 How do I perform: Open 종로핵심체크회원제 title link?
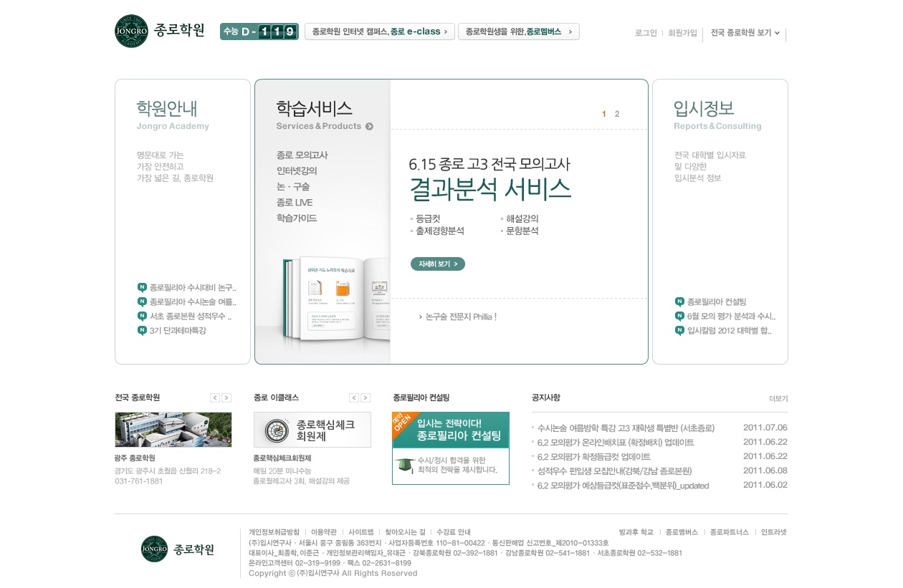pyautogui.click(x=282, y=458)
